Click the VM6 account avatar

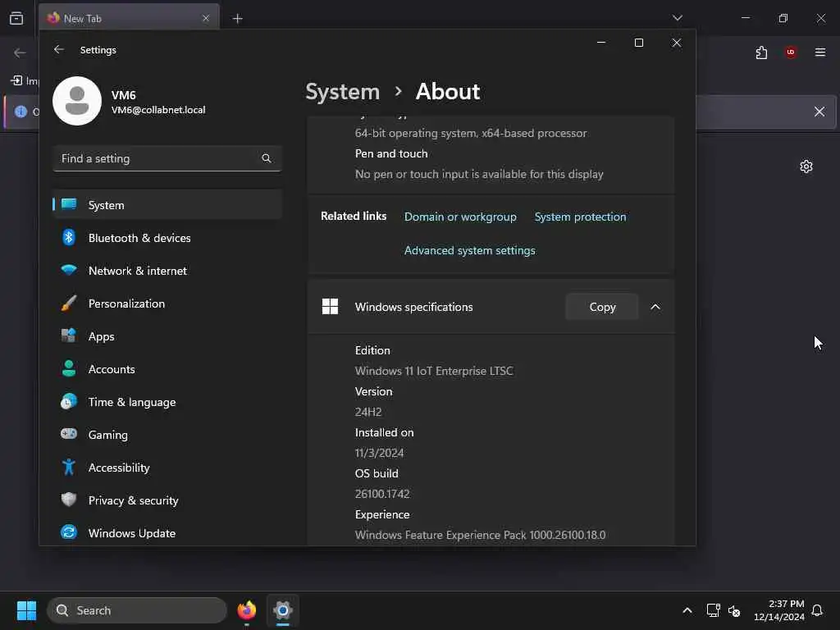tap(77, 101)
